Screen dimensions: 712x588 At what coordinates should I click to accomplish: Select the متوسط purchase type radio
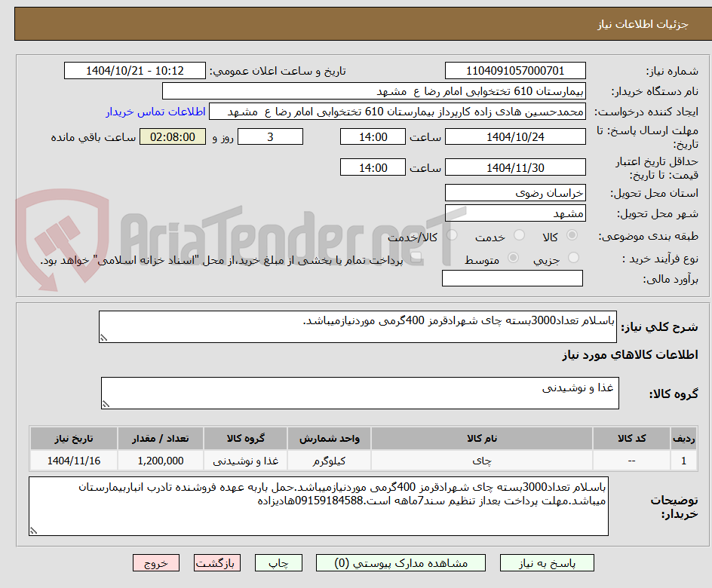513,258
